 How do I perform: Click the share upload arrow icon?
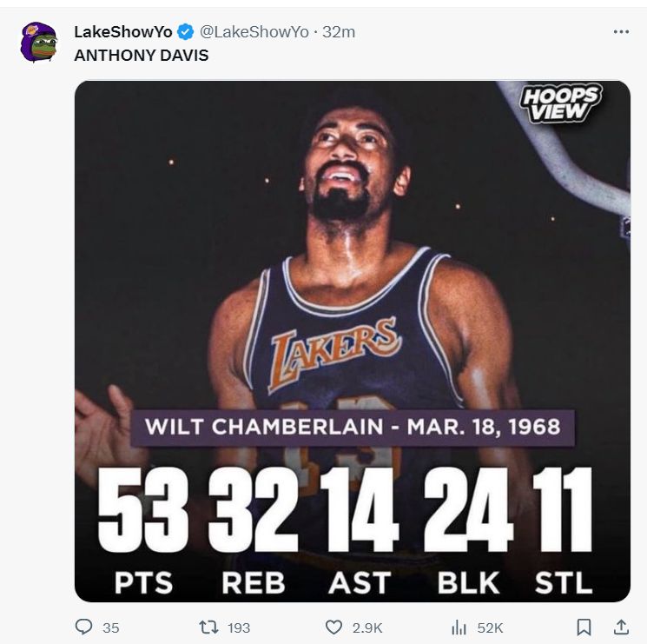click(621, 626)
